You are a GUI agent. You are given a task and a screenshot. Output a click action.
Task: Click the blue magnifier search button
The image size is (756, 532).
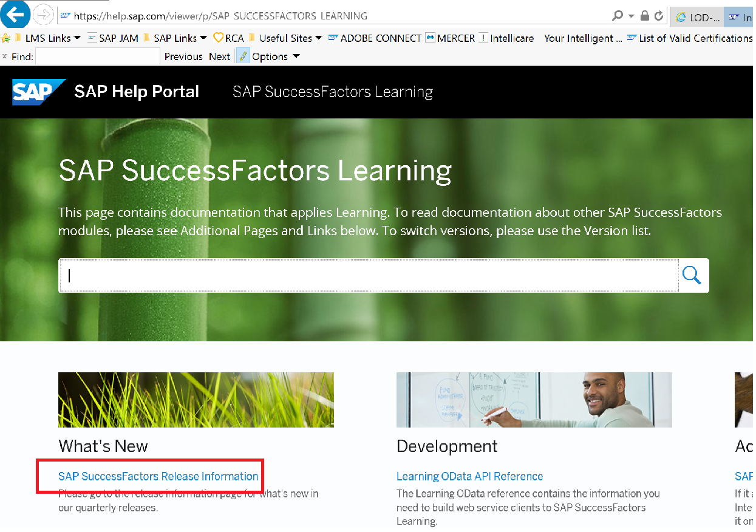692,275
